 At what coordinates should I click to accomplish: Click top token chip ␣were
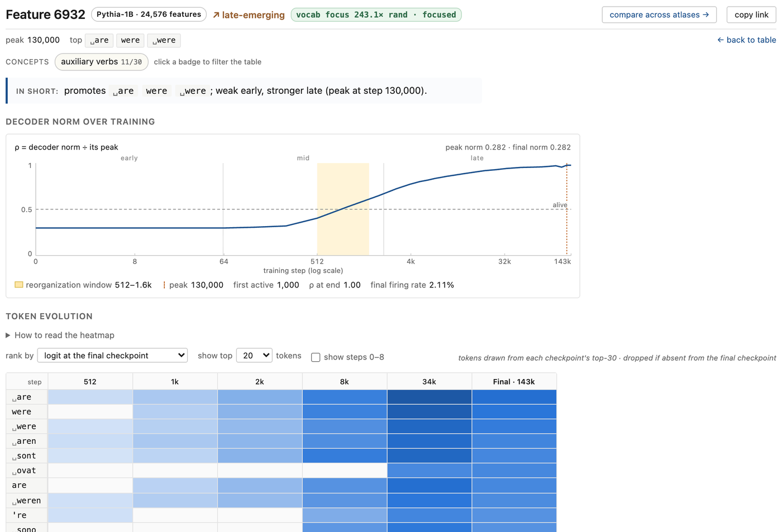coord(164,40)
